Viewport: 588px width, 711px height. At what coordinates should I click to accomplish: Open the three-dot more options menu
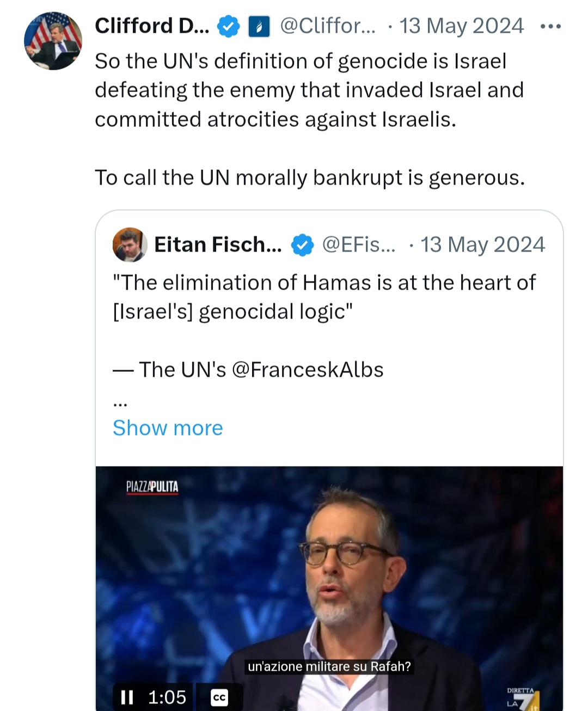550,26
